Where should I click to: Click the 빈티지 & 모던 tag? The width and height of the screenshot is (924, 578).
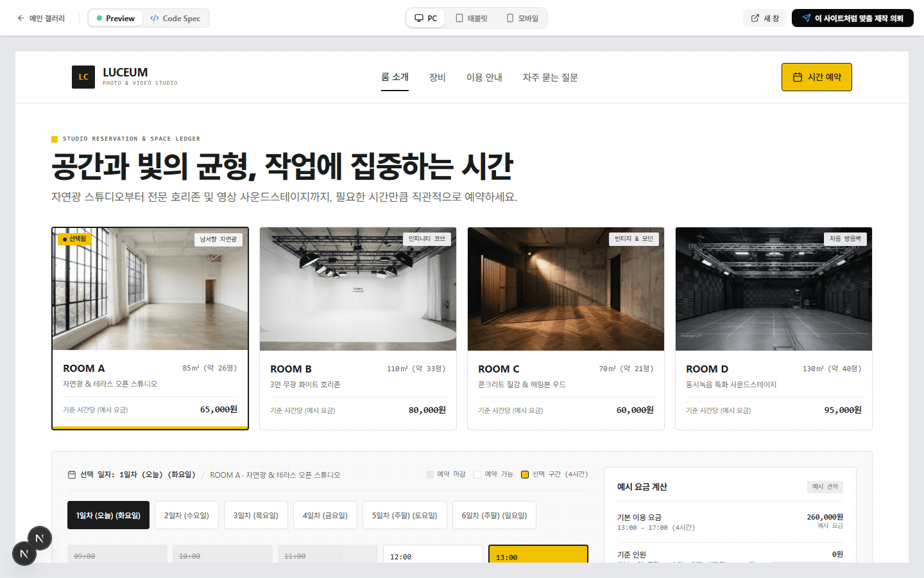click(634, 239)
